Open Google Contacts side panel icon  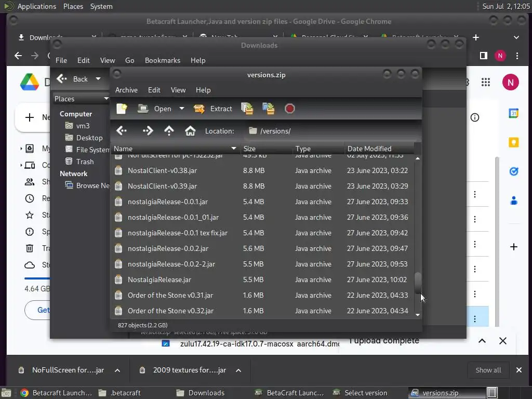click(514, 201)
